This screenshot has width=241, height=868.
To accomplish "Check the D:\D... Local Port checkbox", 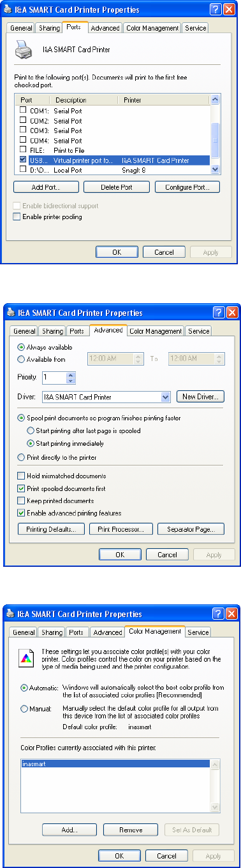I will 23,170.
